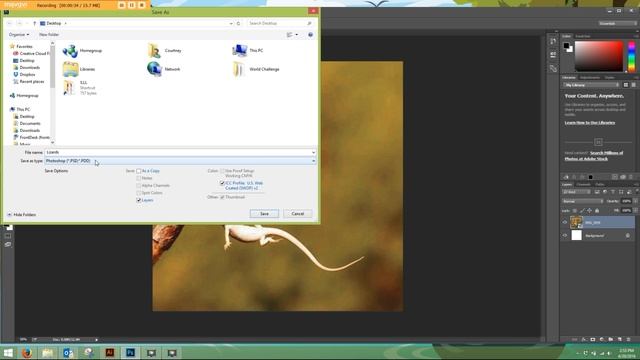Open the view options dropdown arrow

tap(297, 35)
